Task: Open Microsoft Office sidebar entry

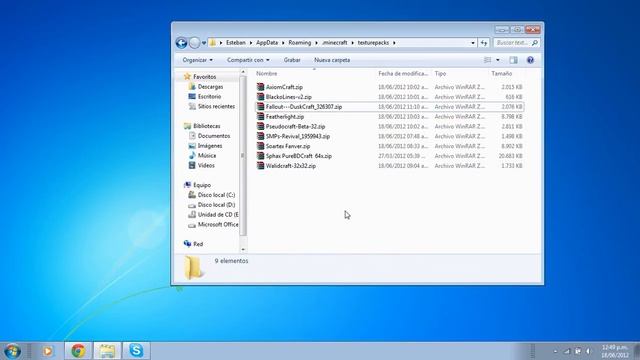Action: click(x=218, y=224)
